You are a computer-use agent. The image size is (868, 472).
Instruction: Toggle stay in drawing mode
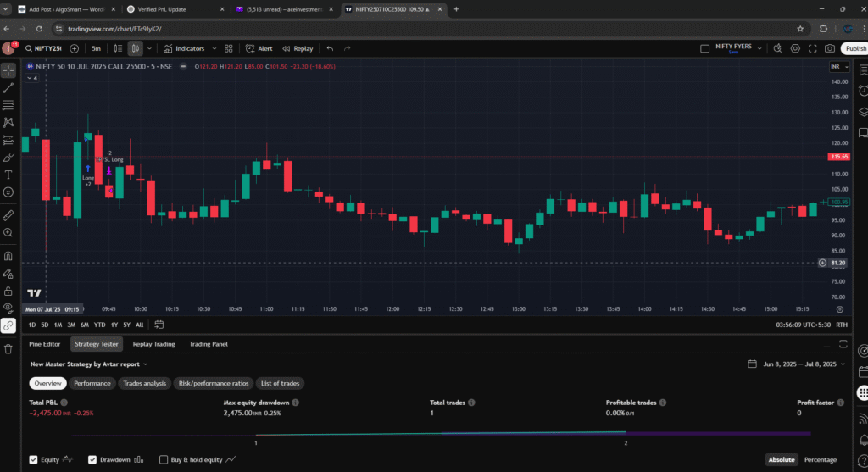[8, 274]
